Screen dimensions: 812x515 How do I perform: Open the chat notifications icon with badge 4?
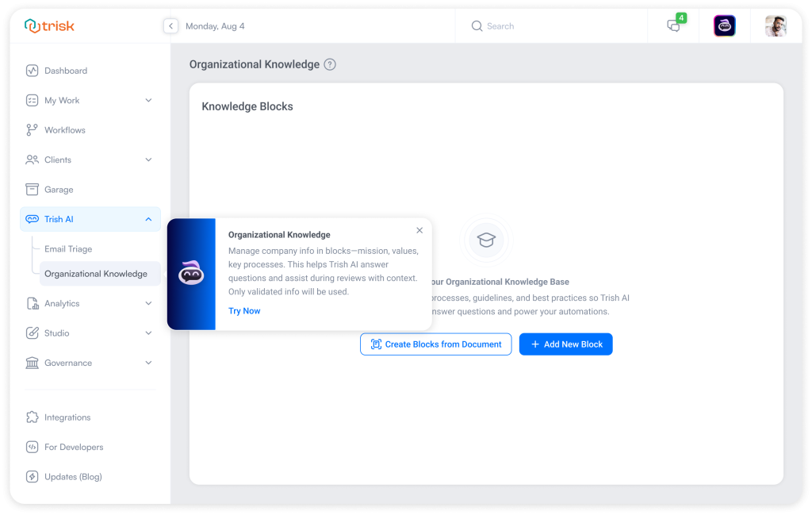675,25
